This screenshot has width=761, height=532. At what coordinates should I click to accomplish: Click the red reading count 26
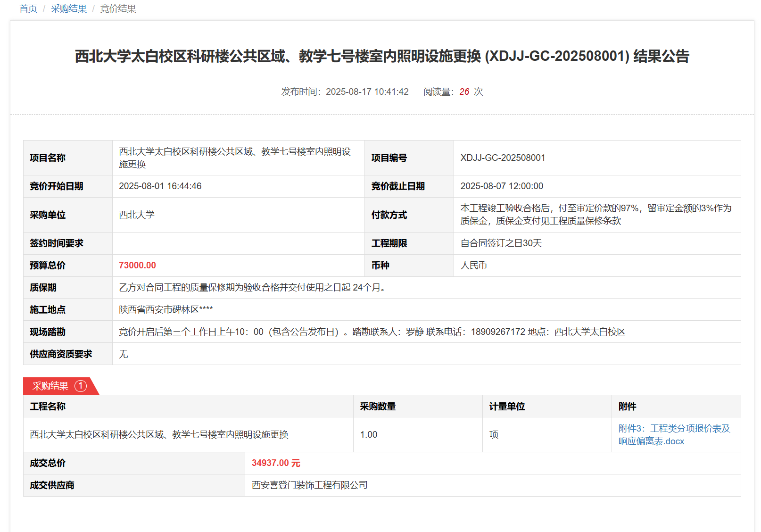464,91
